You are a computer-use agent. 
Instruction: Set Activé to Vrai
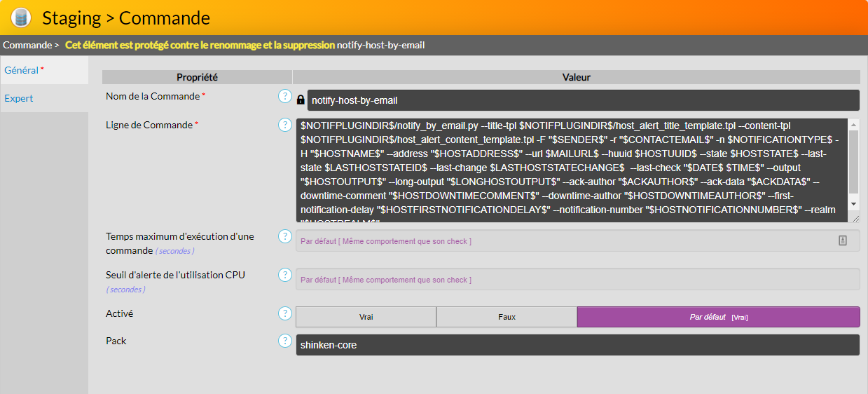pos(366,317)
